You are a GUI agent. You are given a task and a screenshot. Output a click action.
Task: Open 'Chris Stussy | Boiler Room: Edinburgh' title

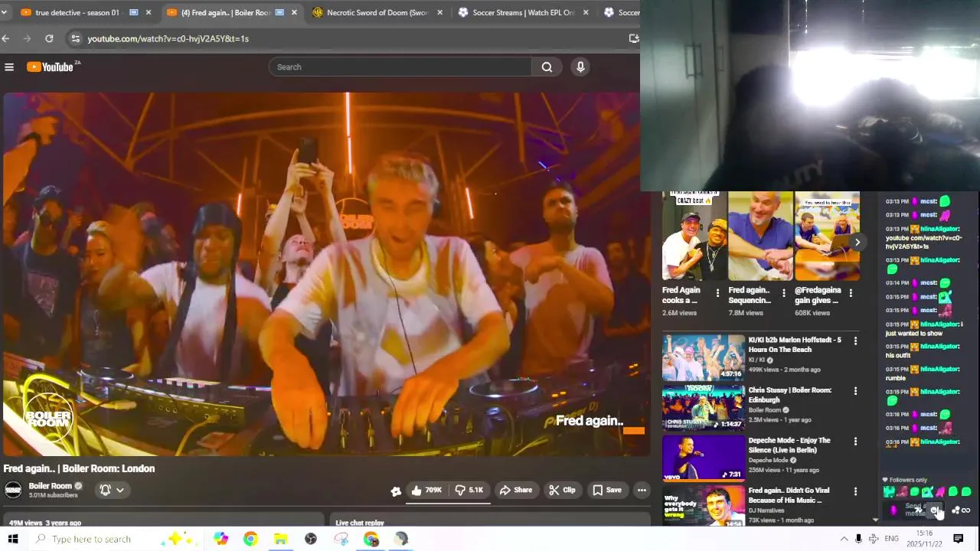[789, 395]
